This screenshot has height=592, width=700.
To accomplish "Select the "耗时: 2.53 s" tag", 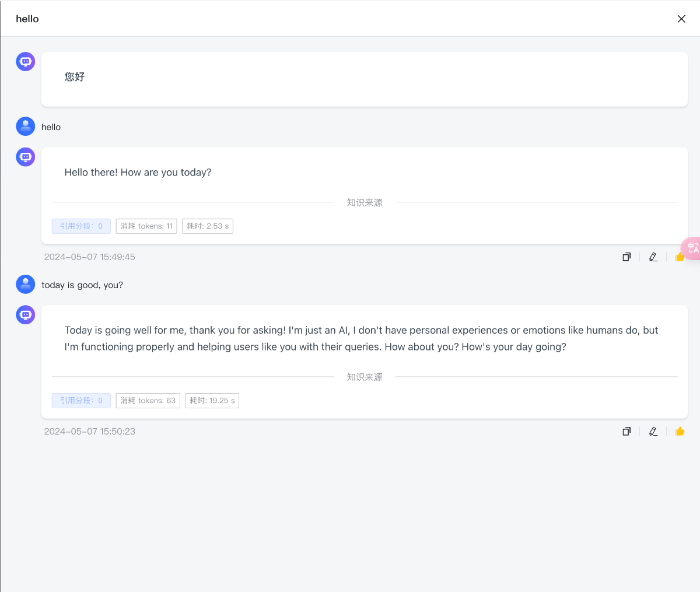I will [208, 226].
